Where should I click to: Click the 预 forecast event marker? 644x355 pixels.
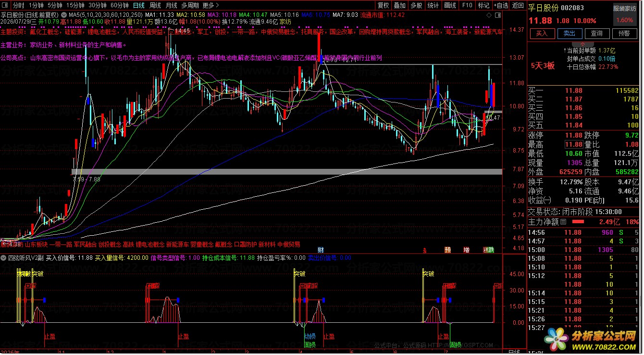click(x=447, y=250)
